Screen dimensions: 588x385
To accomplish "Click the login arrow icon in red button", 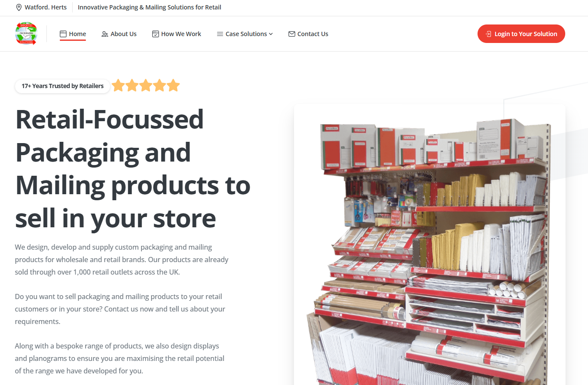I will pyautogui.click(x=488, y=34).
